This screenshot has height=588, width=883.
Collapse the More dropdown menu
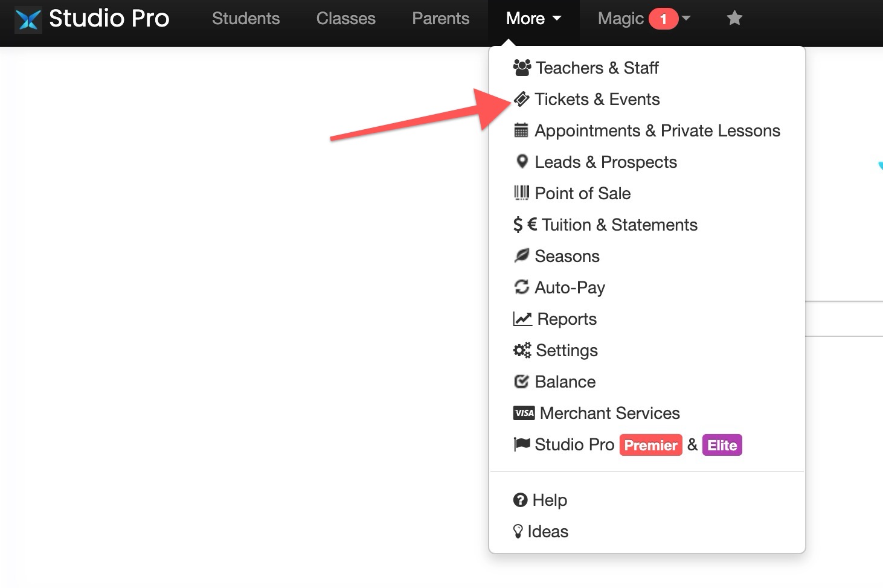click(x=534, y=19)
